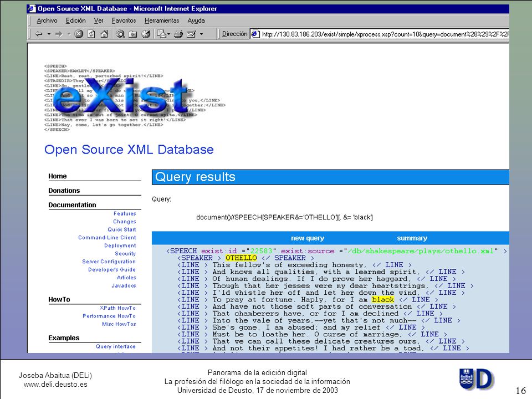
Task: Open the Documentation sidebar heading
Action: (x=72, y=205)
